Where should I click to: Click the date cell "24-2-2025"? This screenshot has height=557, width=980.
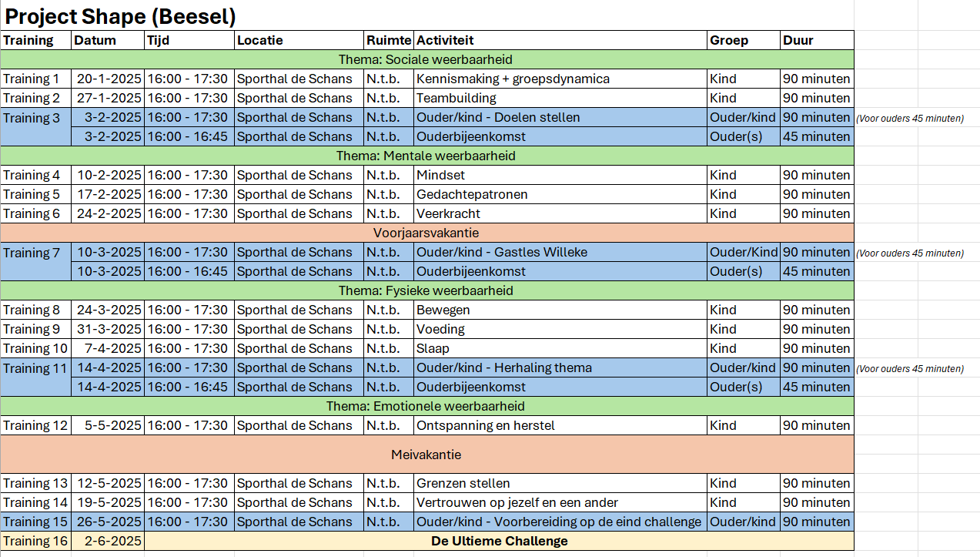coord(108,213)
